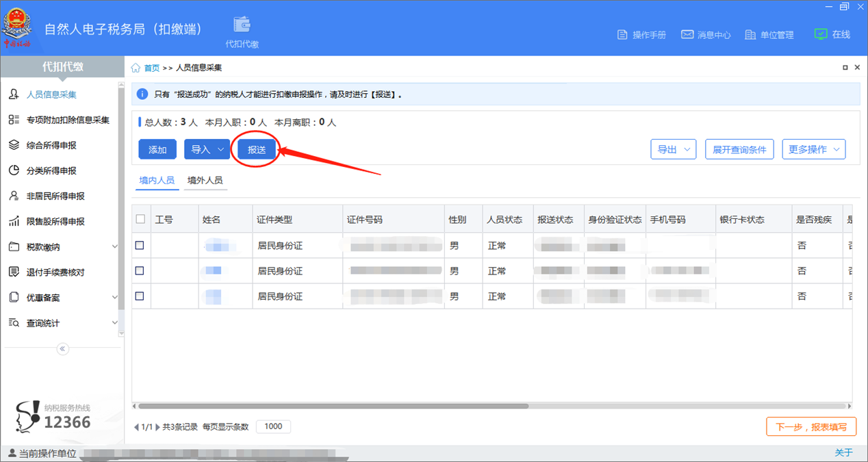Viewport: 868px width, 462px height.
Task: Click the 每页显示条数 input field
Action: (x=273, y=426)
